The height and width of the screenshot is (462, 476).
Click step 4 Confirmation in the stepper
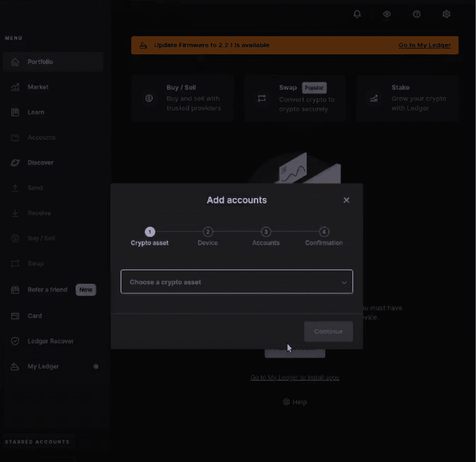[x=324, y=232]
